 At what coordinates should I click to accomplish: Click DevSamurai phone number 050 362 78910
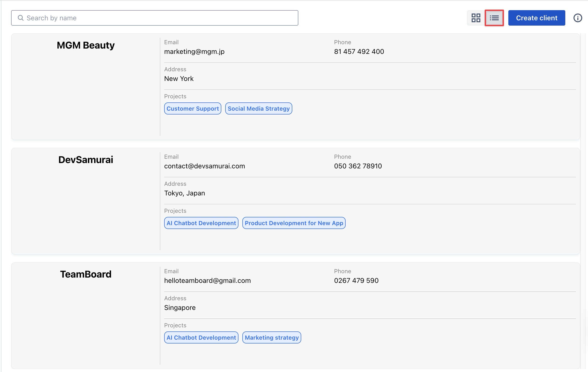click(358, 166)
